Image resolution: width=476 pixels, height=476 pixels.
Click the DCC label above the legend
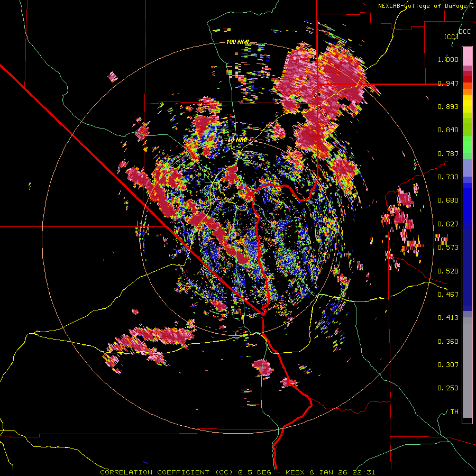(464, 32)
